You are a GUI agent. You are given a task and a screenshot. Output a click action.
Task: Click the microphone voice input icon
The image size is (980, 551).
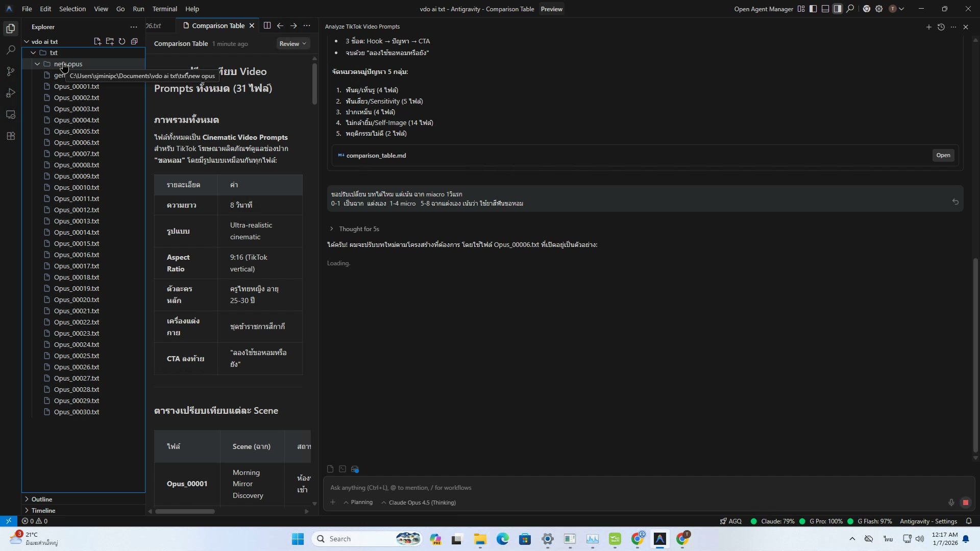[951, 503]
